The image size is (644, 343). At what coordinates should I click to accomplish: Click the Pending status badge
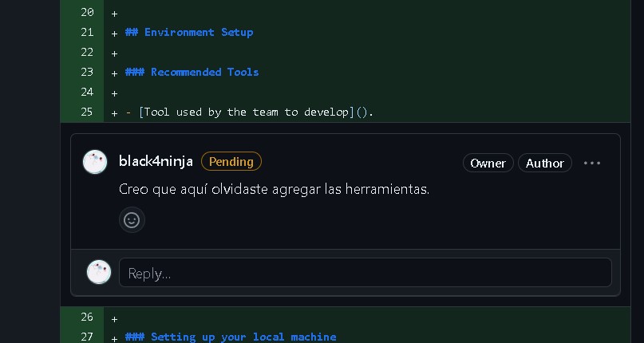coord(231,161)
